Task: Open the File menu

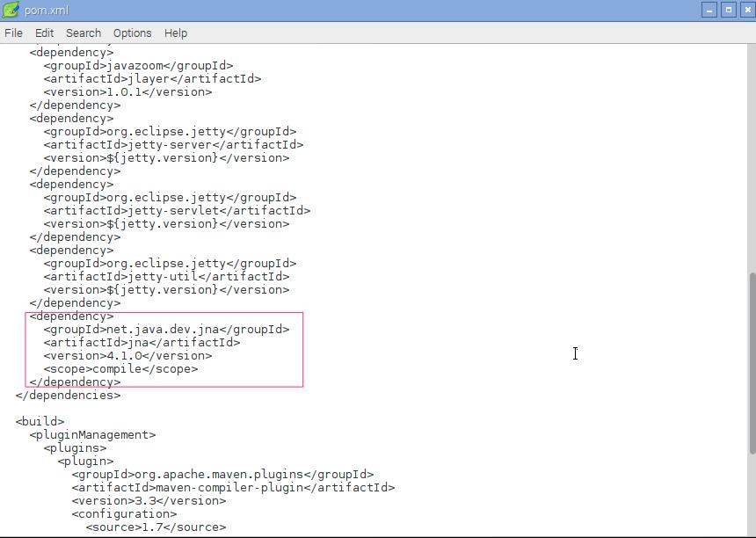Action: click(x=13, y=33)
